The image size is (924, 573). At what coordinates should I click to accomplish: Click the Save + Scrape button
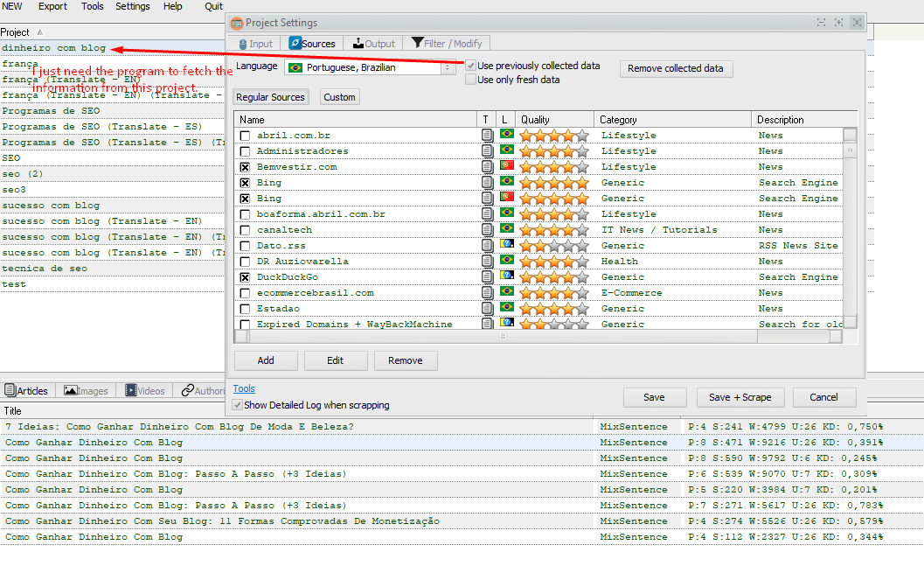pos(740,397)
